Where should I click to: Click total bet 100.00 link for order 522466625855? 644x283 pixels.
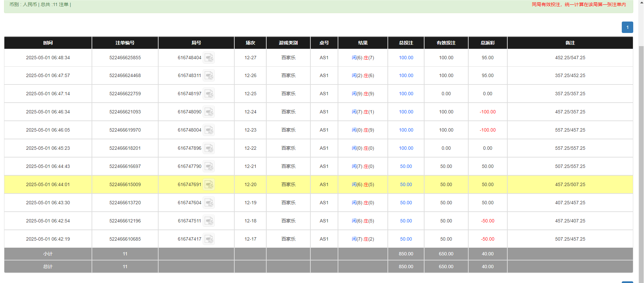(406, 58)
